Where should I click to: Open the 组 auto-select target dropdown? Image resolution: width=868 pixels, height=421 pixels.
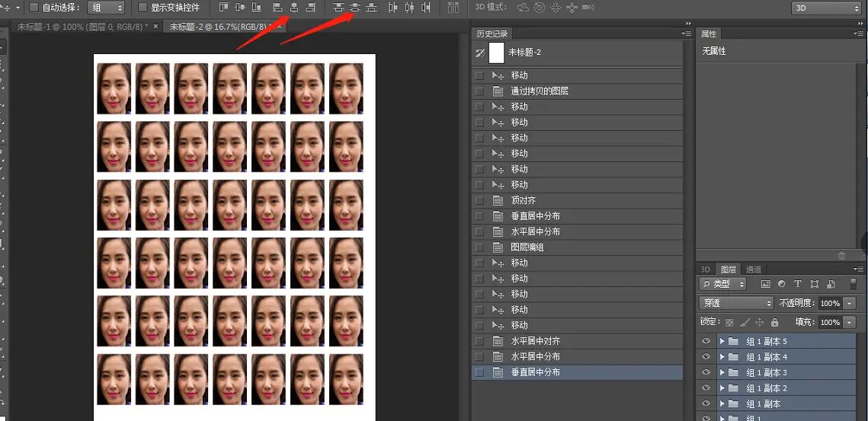click(106, 8)
